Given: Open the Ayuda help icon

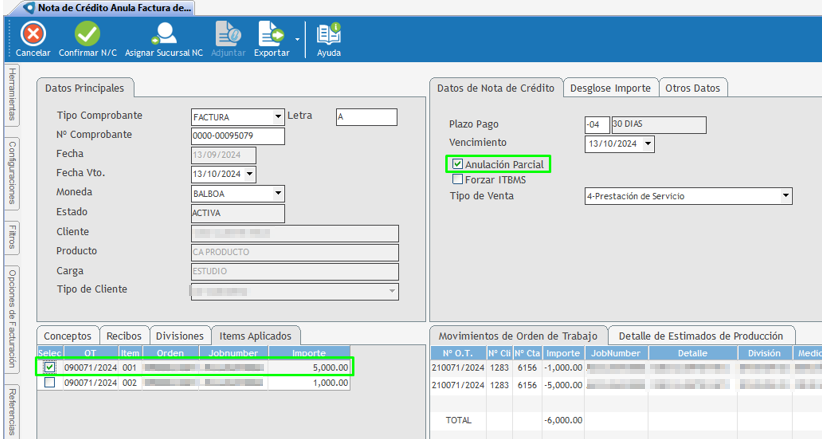Looking at the screenshot, I should pyautogui.click(x=328, y=35).
